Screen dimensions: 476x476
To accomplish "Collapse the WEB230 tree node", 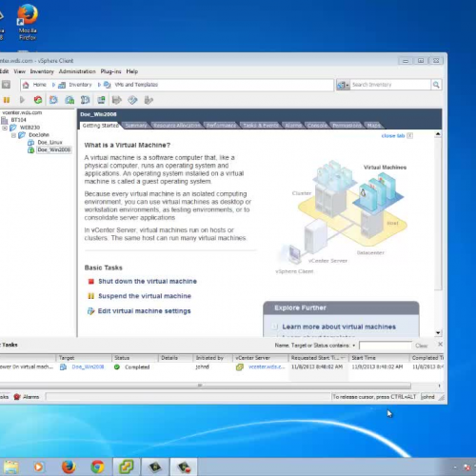I will coord(5,128).
